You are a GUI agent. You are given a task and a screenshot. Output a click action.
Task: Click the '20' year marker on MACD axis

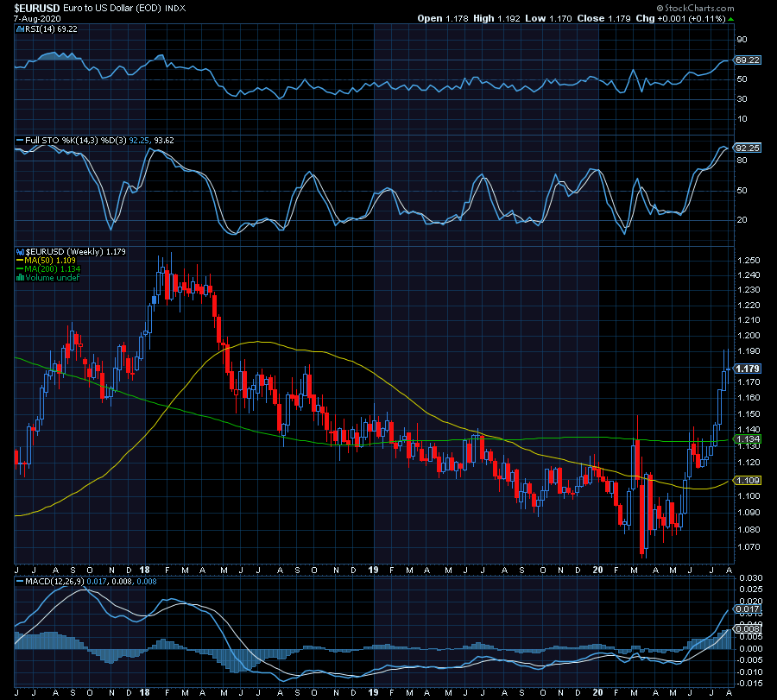click(597, 692)
